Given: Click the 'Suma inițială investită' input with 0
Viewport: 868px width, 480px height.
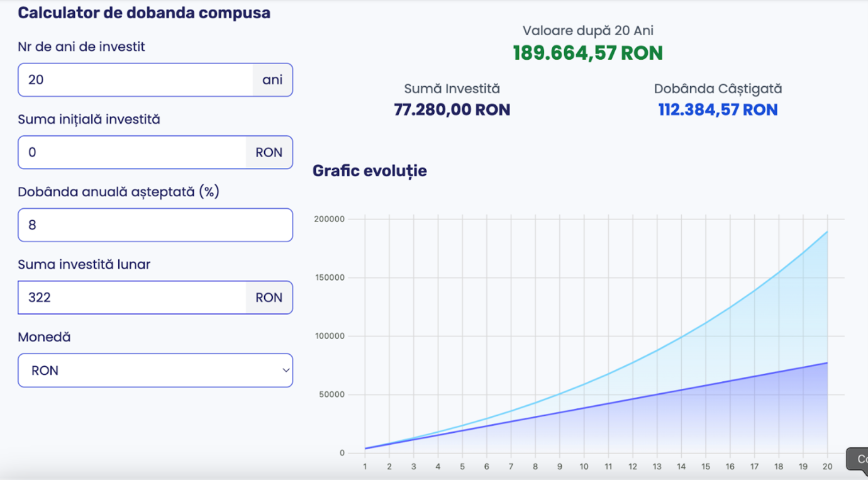Looking at the screenshot, I should point(131,152).
